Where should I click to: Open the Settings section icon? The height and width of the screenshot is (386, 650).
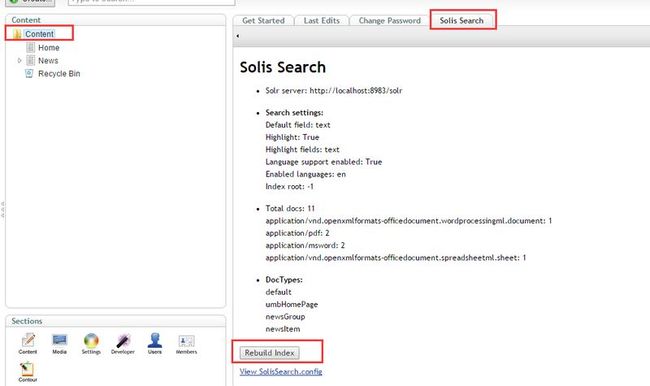coord(91,340)
